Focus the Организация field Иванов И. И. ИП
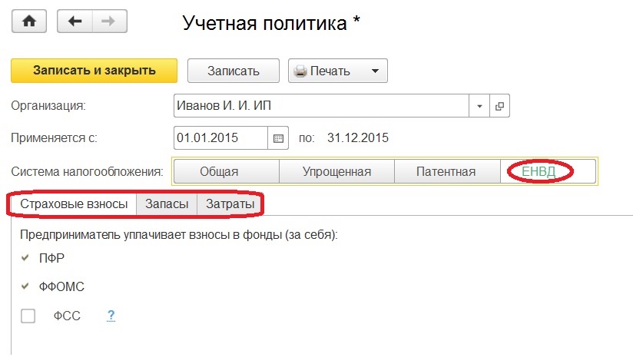The image size is (633, 364). [x=321, y=106]
